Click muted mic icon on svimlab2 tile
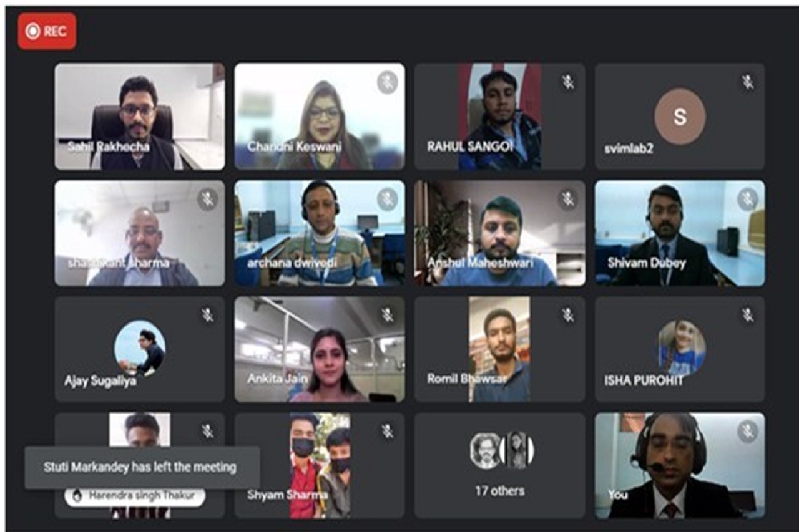Viewport: 799px width, 532px height. click(747, 81)
